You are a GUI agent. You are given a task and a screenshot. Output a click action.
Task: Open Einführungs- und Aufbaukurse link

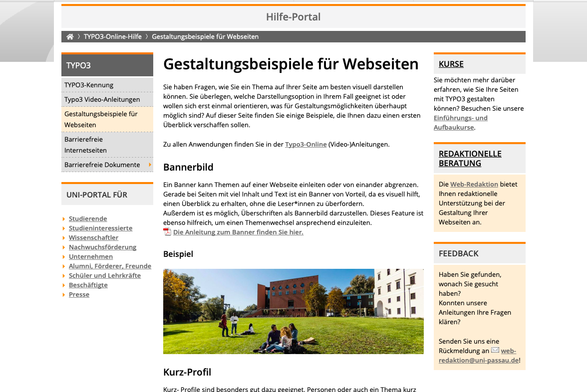(x=460, y=123)
